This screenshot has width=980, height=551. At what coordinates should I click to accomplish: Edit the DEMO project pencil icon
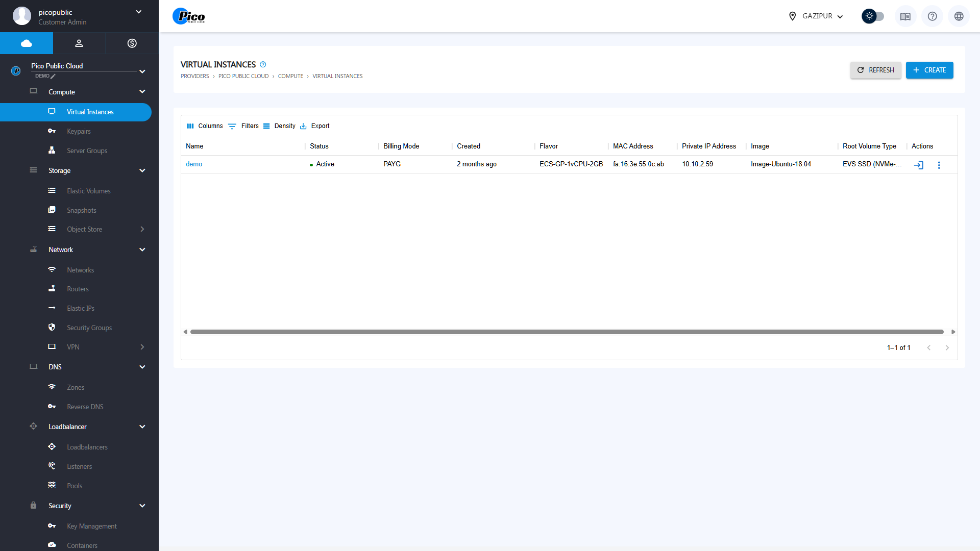[53, 77]
